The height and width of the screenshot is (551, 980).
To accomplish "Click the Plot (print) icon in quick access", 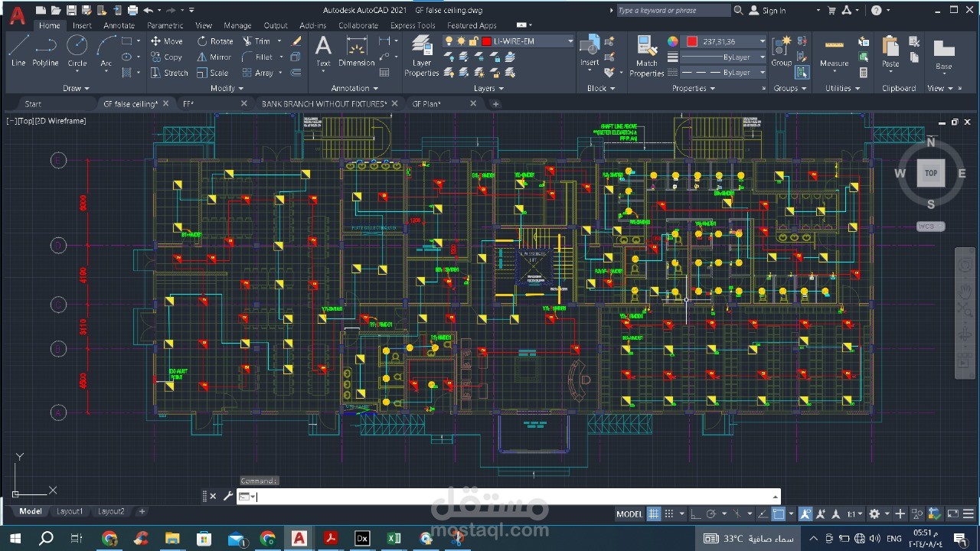I will coord(132,10).
